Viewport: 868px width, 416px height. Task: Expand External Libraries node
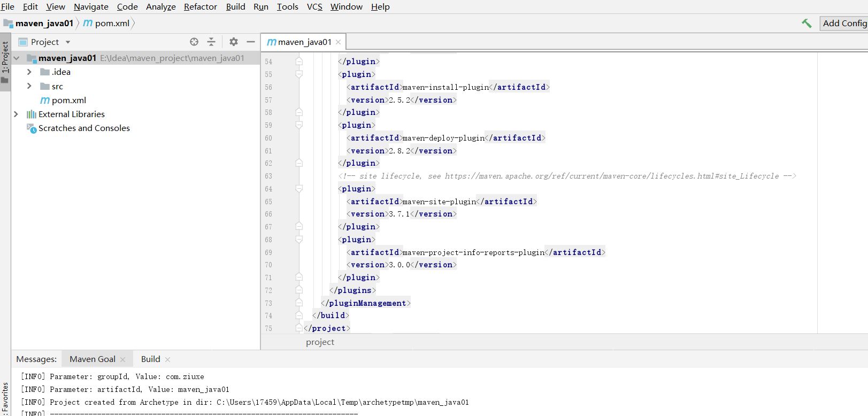tap(16, 114)
